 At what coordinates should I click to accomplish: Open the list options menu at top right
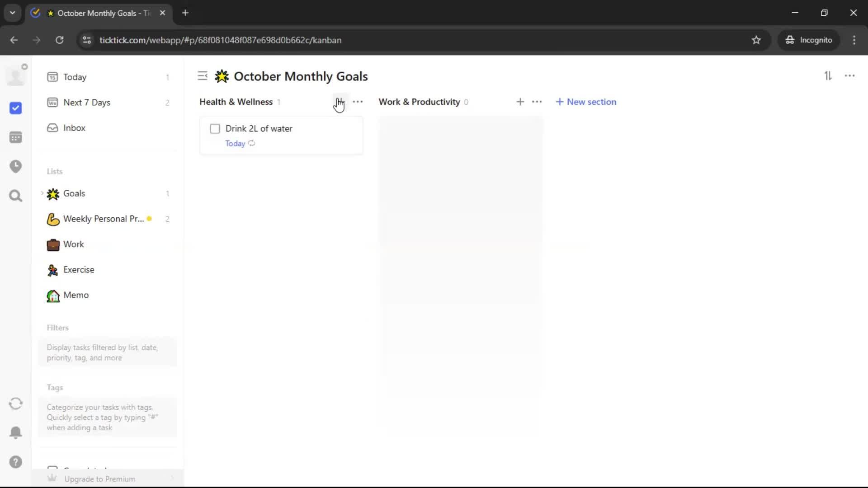pos(849,76)
